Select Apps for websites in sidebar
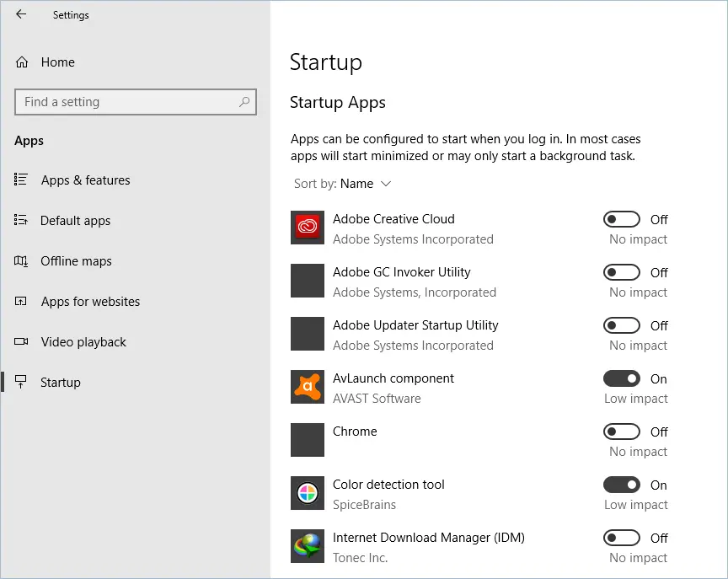The height and width of the screenshot is (579, 728). point(90,302)
